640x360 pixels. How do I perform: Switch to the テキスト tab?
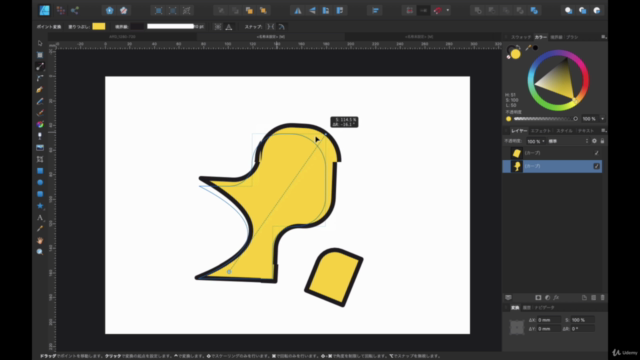586,131
